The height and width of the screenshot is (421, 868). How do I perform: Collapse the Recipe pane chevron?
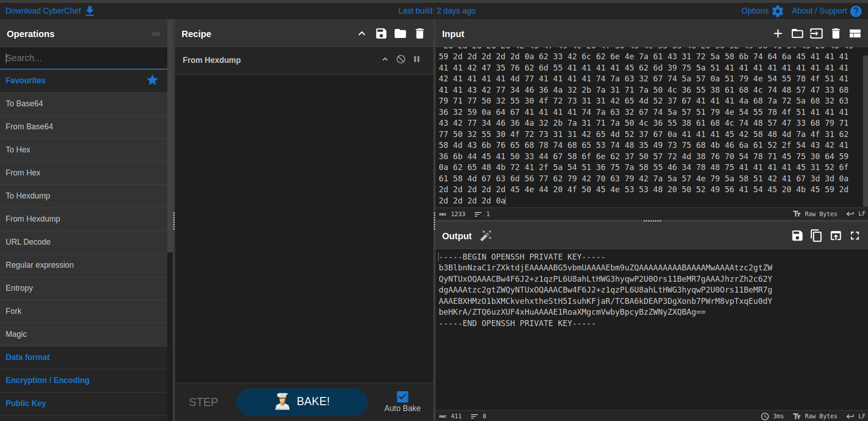pyautogui.click(x=362, y=33)
